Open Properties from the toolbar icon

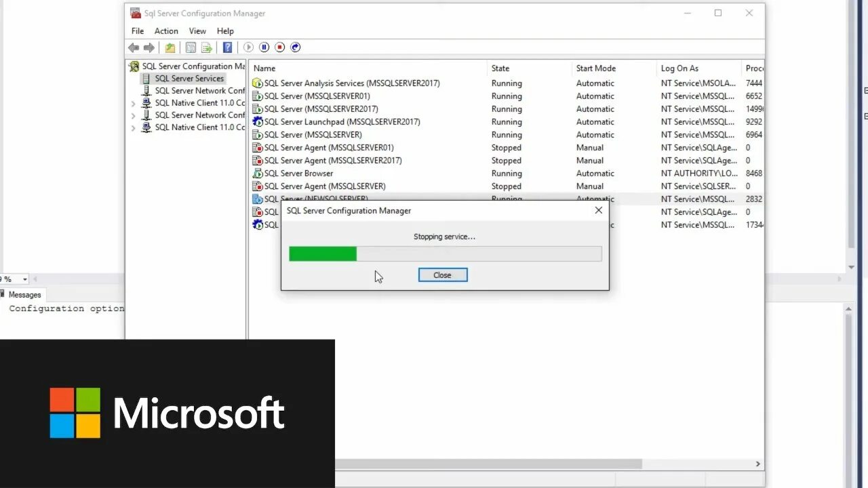point(191,47)
